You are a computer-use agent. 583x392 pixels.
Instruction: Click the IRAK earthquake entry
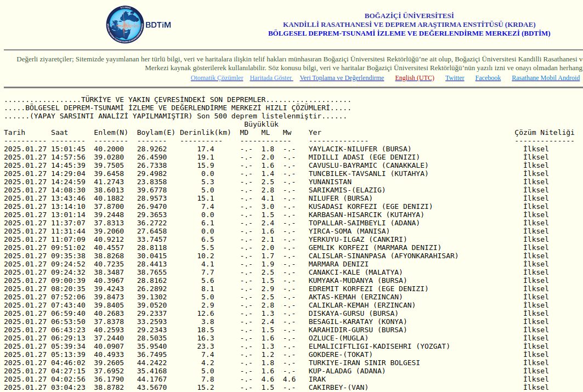[318, 379]
